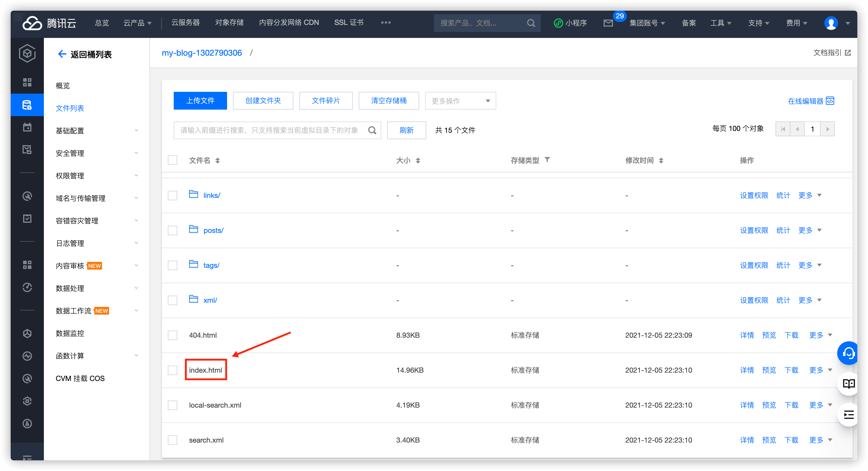Open the 云产品 dropdown menu
This screenshot has height=471, width=868.
tap(138, 23)
